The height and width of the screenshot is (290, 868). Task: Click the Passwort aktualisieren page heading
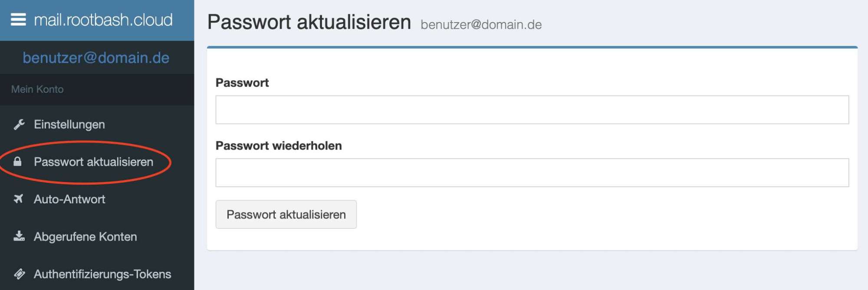pos(309,22)
